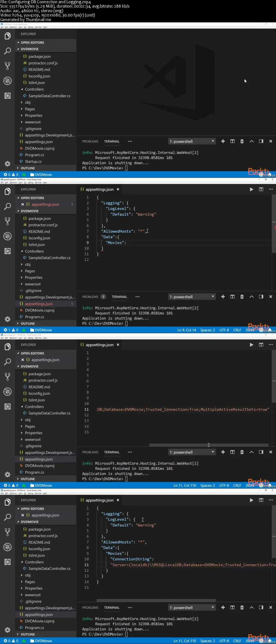The image size is (276, 644).
Task: Toggle panel position icon in Problems-1 terminal panel
Action: [x=261, y=297]
